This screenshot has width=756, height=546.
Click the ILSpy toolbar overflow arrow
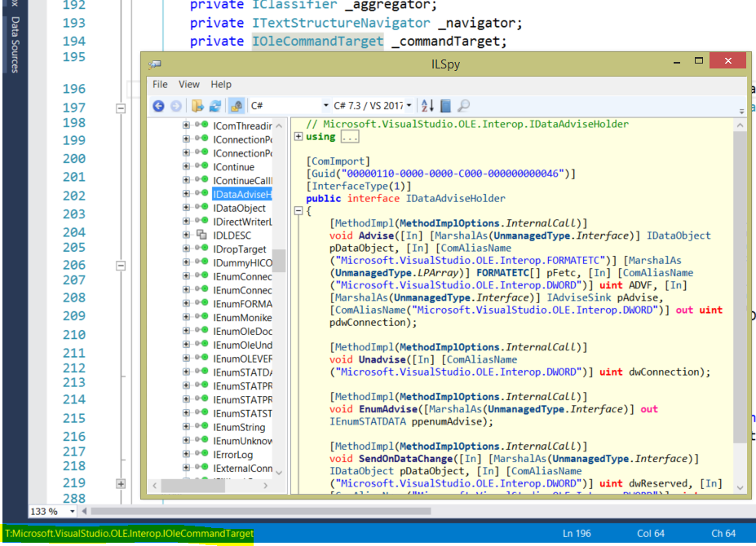pos(741,112)
